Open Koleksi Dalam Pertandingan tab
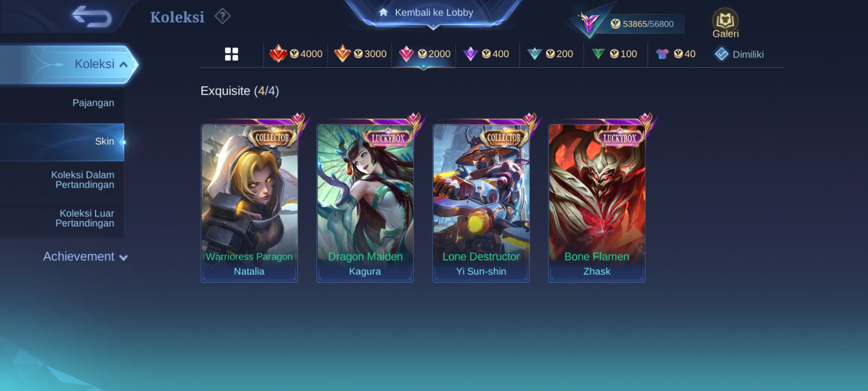 (62, 180)
